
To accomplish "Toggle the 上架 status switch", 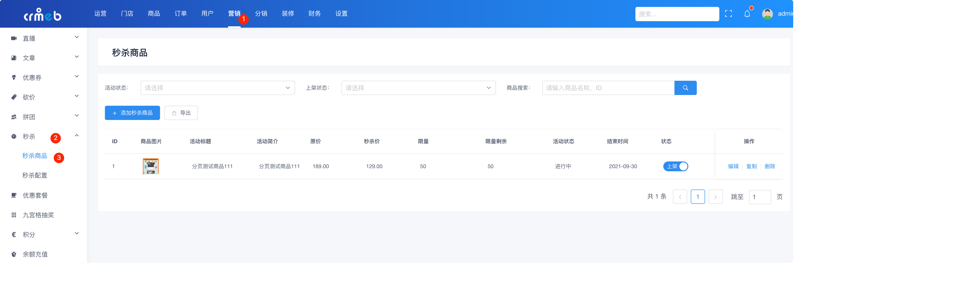I will tap(675, 166).
